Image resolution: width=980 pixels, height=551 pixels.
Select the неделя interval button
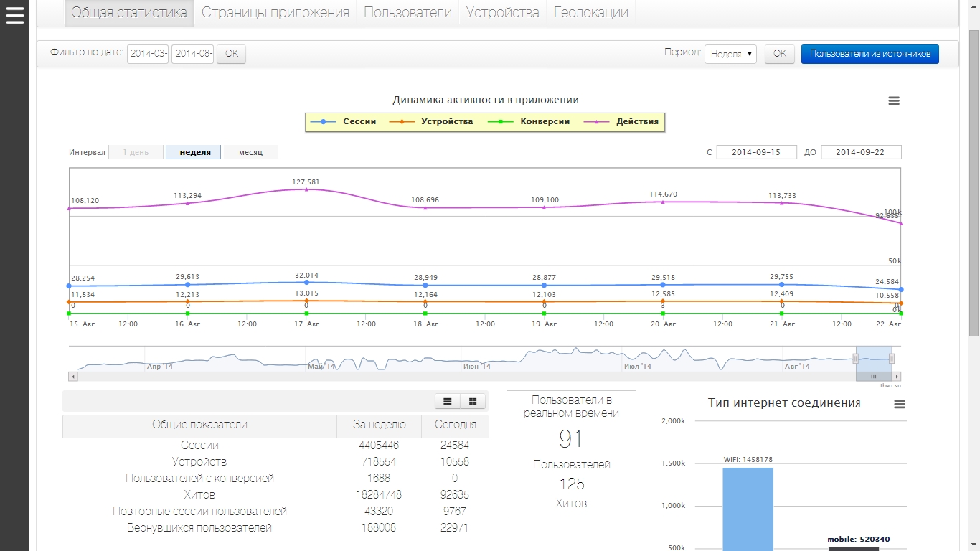pyautogui.click(x=194, y=152)
